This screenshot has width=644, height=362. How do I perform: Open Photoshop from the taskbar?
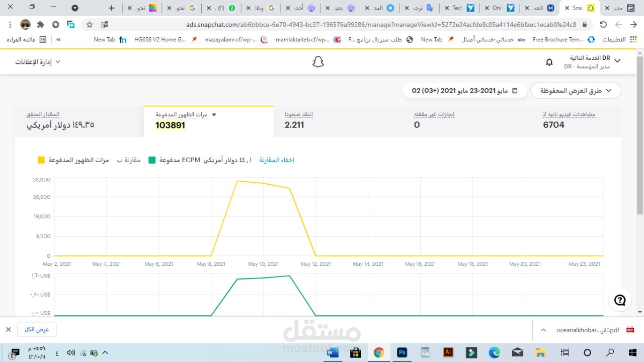point(402,352)
